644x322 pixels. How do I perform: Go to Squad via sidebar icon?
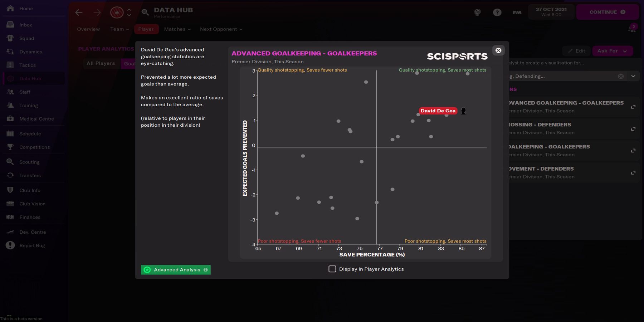click(10, 38)
